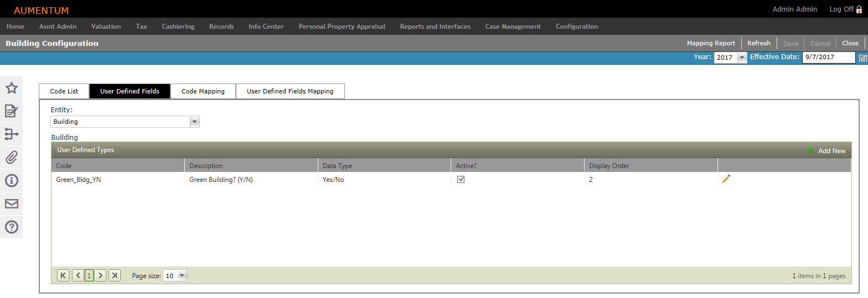Image resolution: width=868 pixels, height=298 pixels.
Task: Click the question mark help icon
Action: click(x=11, y=227)
